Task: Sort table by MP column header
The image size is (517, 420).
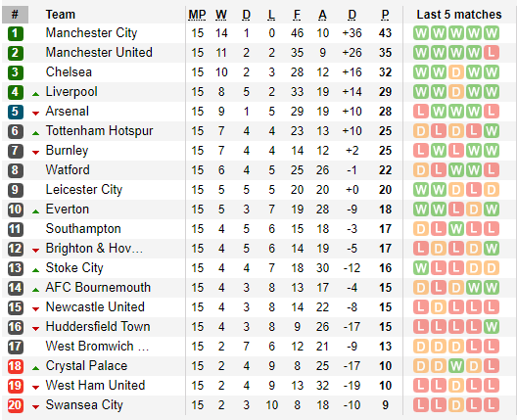Action: coord(197,15)
